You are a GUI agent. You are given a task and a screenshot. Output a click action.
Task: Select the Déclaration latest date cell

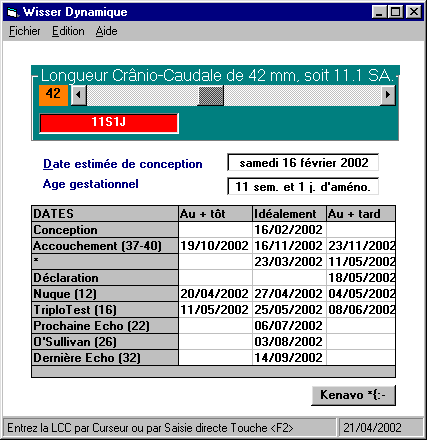361,278
